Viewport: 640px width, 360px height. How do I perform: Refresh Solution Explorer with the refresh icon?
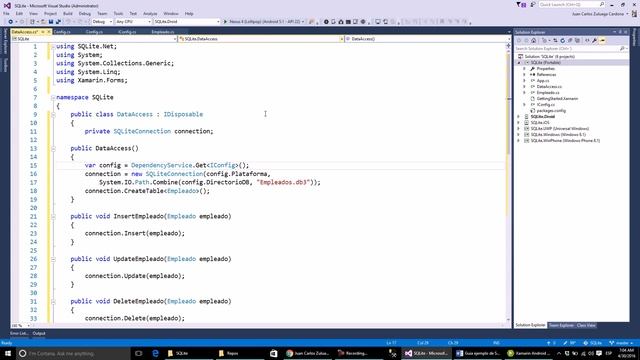pos(562,40)
